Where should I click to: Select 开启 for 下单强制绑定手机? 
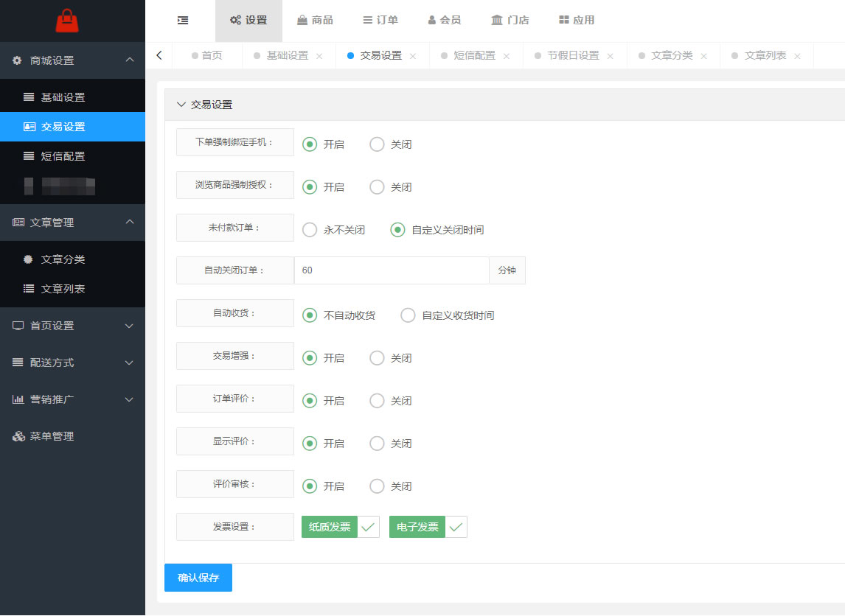[310, 144]
